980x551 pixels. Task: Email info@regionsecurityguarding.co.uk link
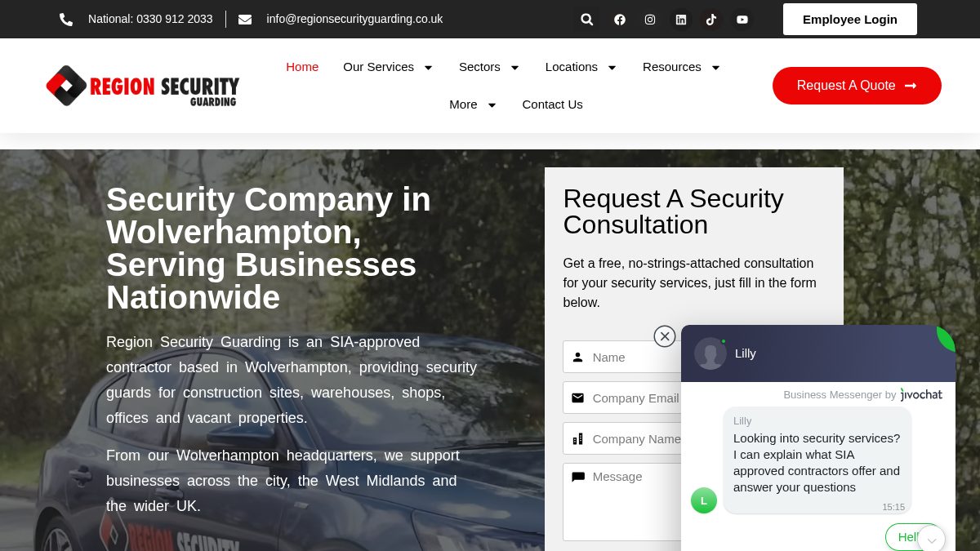point(354,19)
